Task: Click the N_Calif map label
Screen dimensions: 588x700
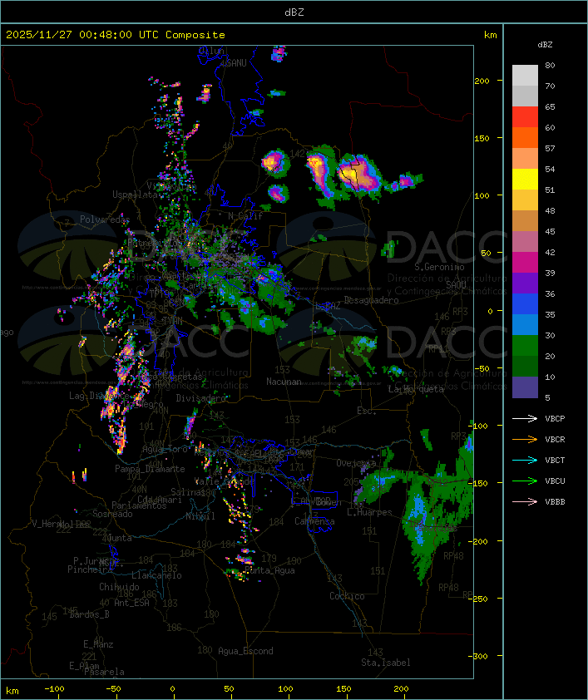Action: pyautogui.click(x=245, y=216)
